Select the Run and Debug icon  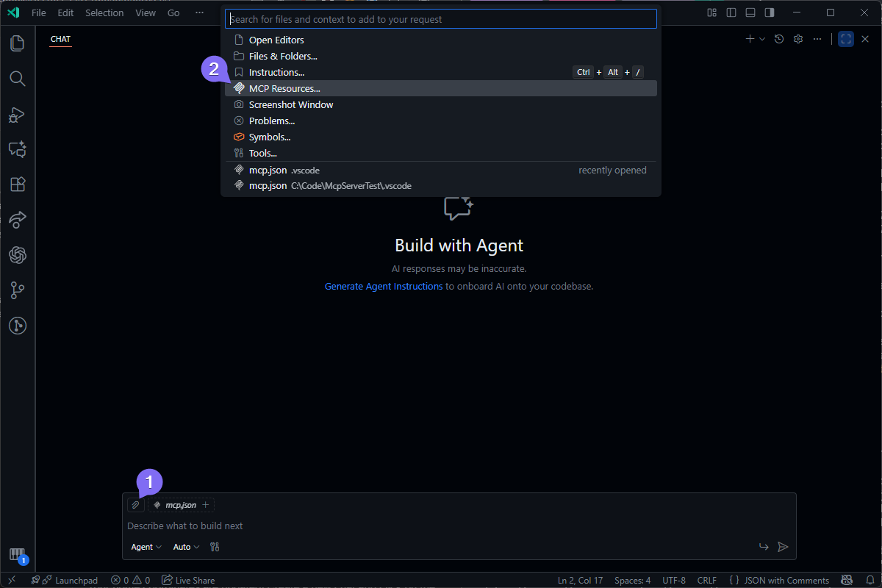click(x=18, y=114)
